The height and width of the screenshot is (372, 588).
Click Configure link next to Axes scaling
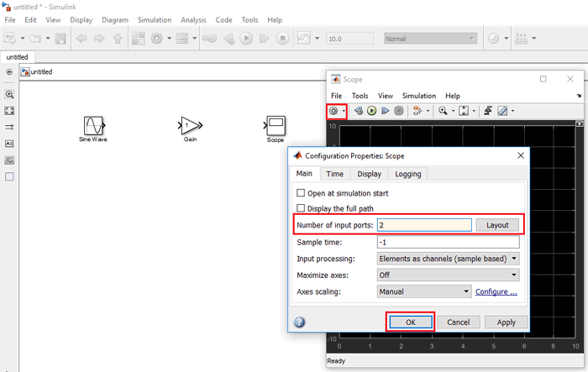(496, 291)
